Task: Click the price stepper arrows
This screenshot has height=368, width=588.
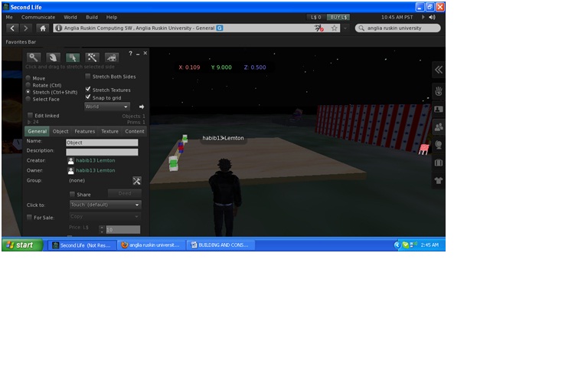Action: [x=102, y=229]
